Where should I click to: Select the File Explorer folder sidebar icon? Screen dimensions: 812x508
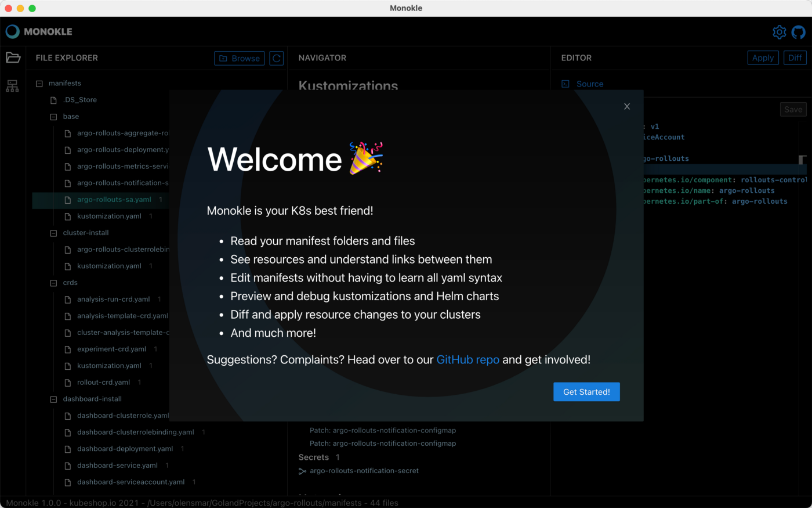13,57
